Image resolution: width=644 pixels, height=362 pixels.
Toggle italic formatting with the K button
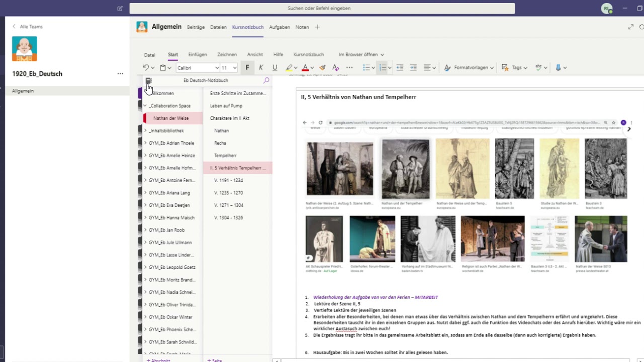[261, 68]
